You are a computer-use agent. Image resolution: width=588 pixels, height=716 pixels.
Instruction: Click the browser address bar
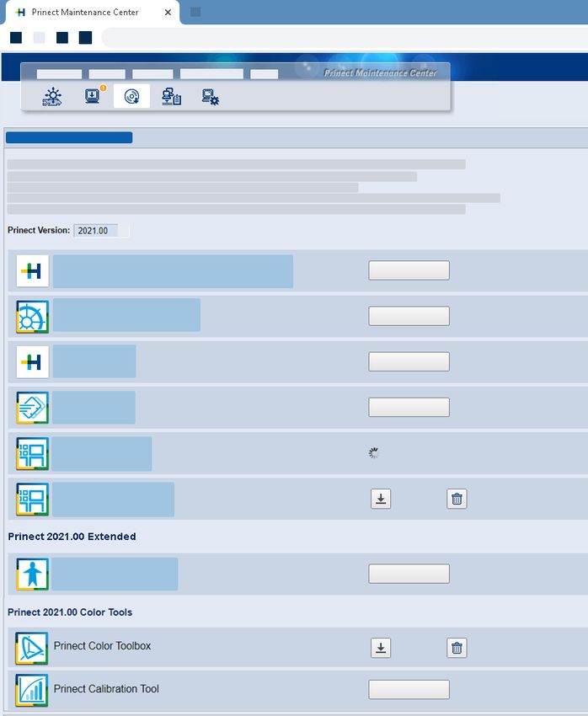(345, 37)
